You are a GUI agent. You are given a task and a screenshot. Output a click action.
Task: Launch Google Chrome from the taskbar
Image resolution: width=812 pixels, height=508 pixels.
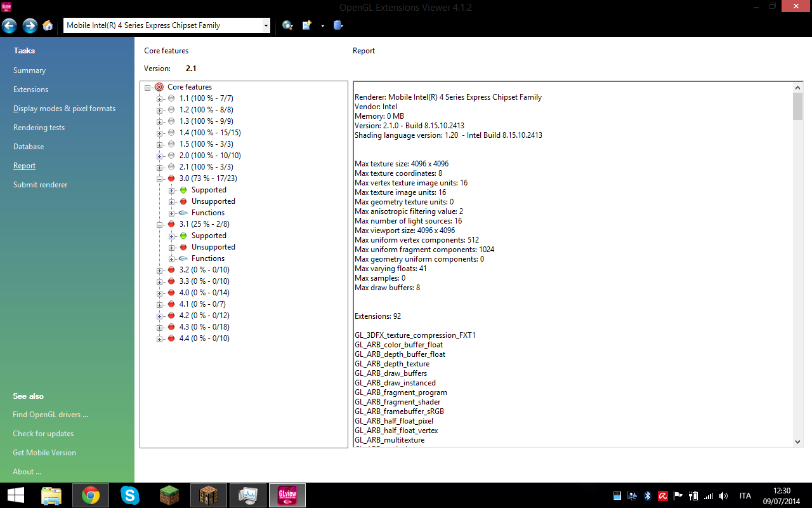click(x=91, y=495)
